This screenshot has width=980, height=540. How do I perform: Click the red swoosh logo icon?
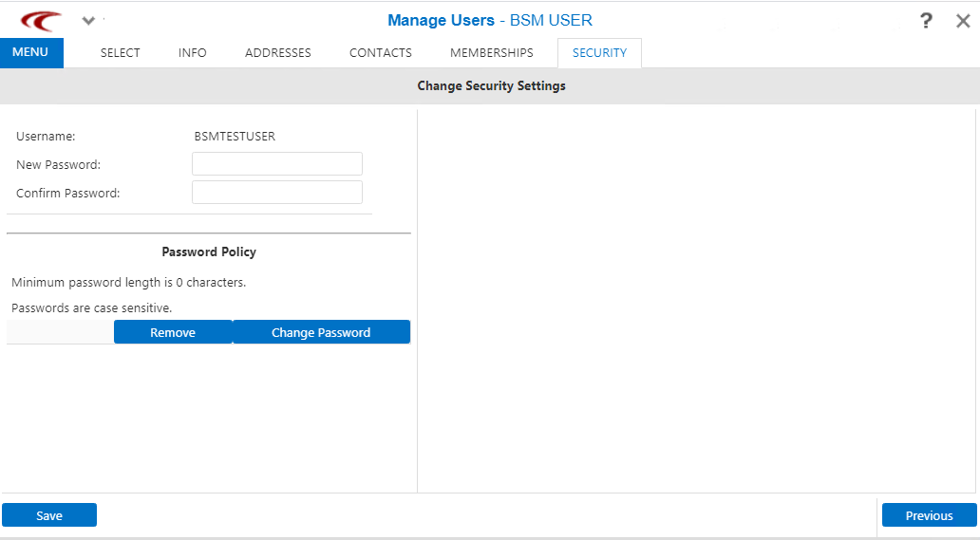(x=41, y=21)
